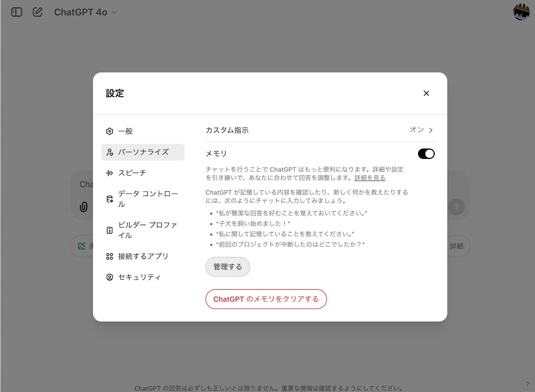The width and height of the screenshot is (535, 392).
Task: Click the paperclip attach icon behind dialog
Action: [84, 207]
